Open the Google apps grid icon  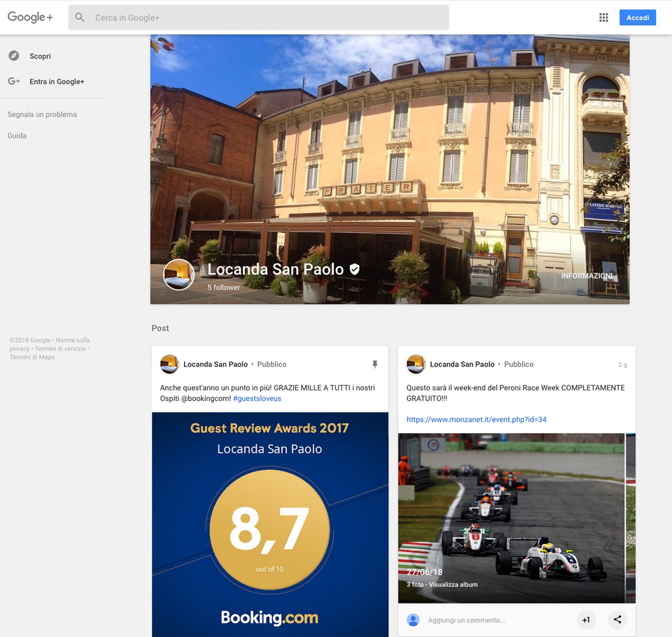[x=603, y=18]
